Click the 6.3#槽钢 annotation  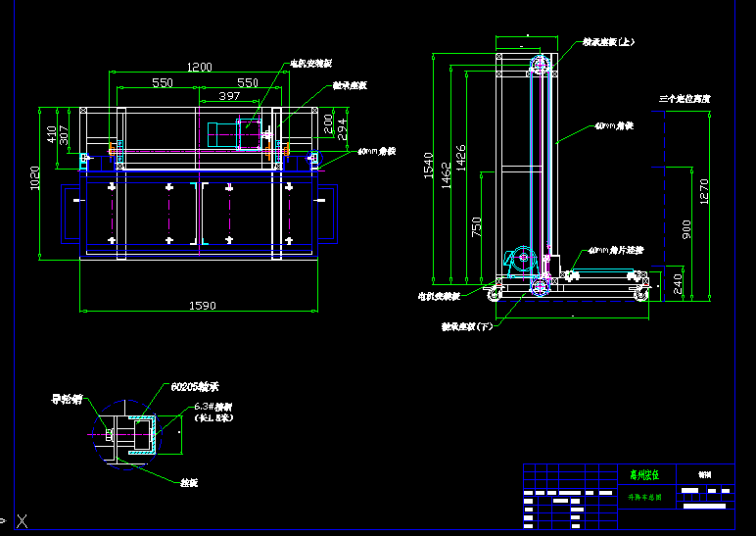pyautogui.click(x=213, y=407)
